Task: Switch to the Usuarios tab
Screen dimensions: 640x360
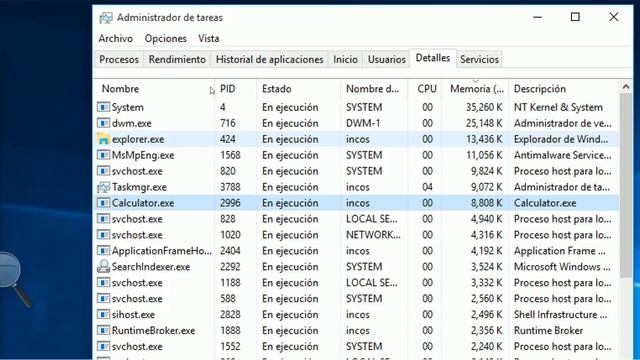Action: [387, 60]
